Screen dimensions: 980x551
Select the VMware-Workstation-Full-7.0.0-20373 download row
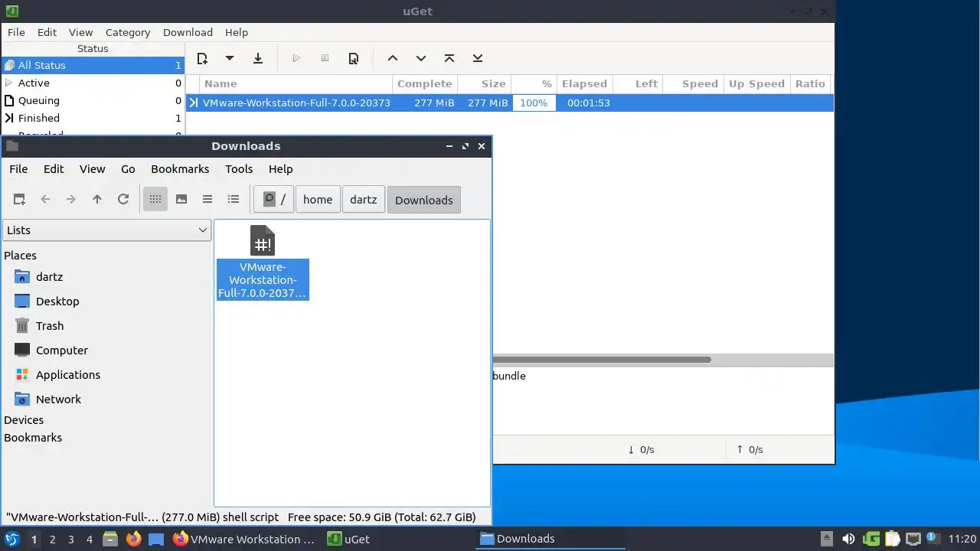tap(509, 103)
